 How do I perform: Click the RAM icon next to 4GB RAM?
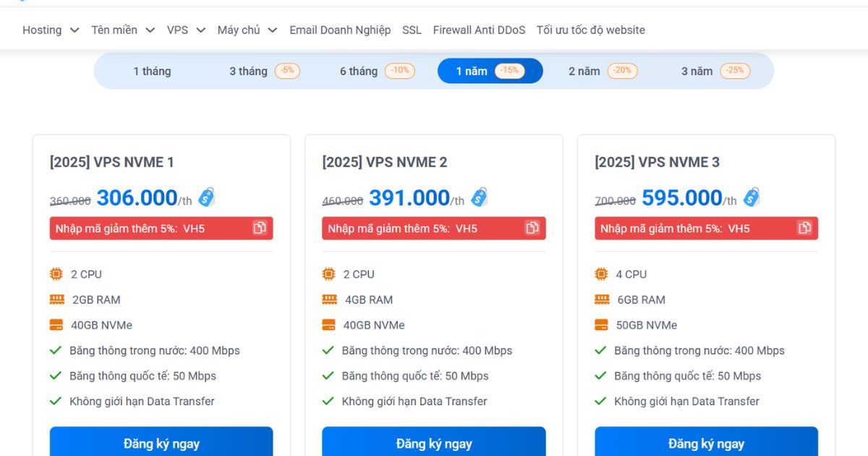[x=328, y=299]
